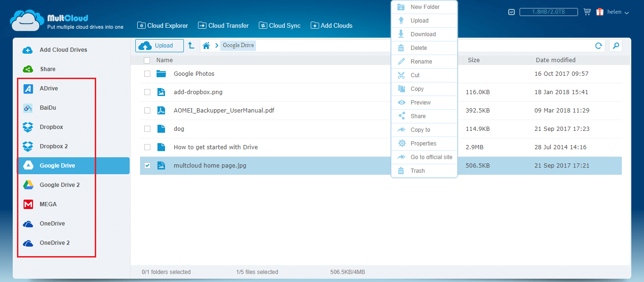
Task: Open the Cloud Transfer tab
Action: [x=223, y=26]
